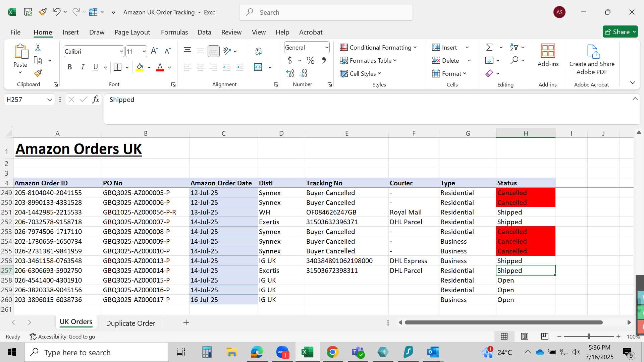This screenshot has height=362, width=644.
Task: Click the Orientation angle text icon
Action: 227,51
